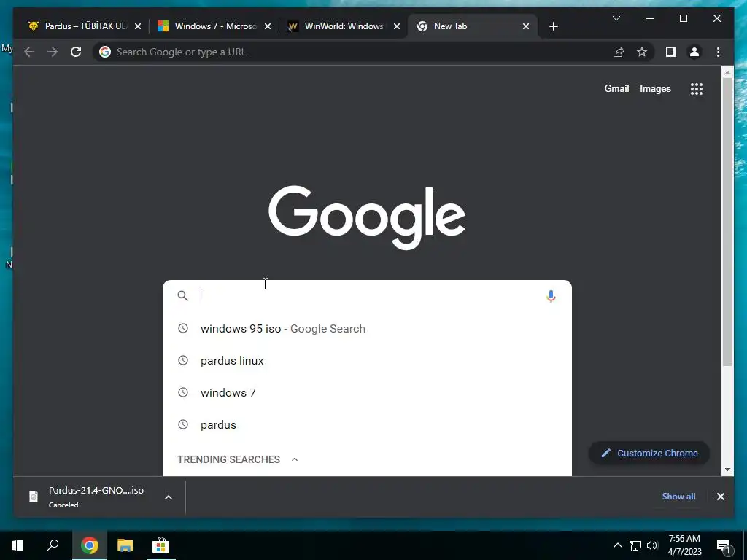This screenshot has height=560, width=747.
Task: Click the magnifier icon in search box
Action: (x=182, y=296)
